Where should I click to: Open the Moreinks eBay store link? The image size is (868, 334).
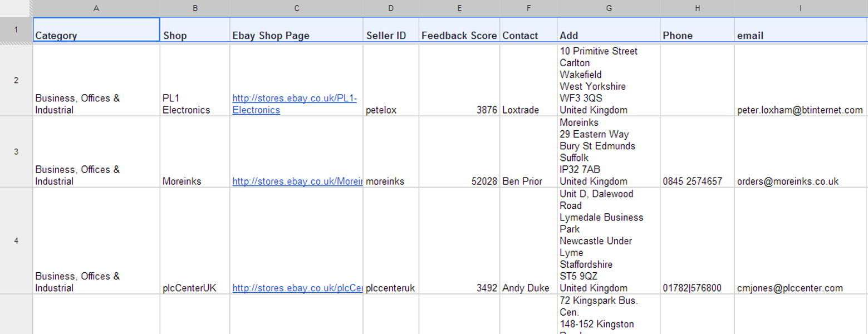pyautogui.click(x=297, y=181)
